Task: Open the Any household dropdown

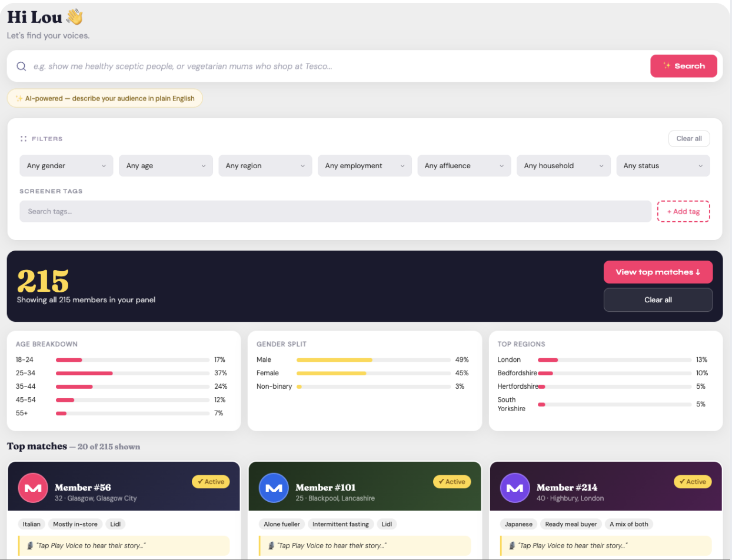Action: (564, 166)
